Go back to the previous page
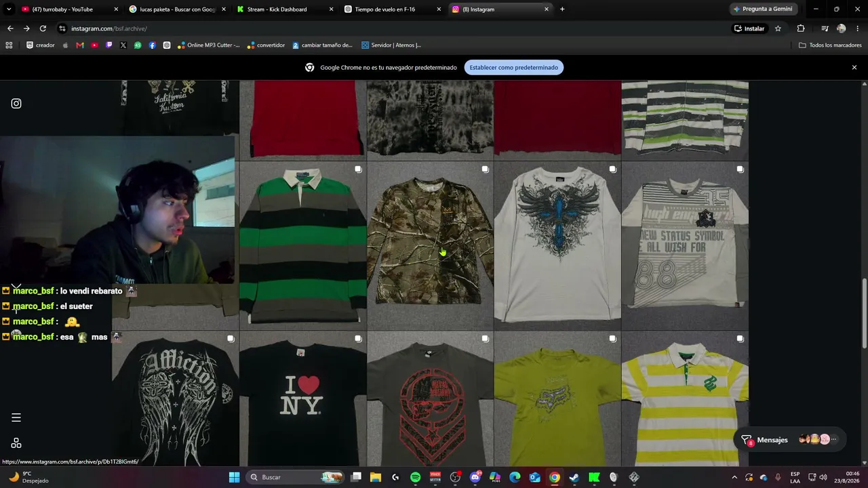The width and height of the screenshot is (868, 488). click(x=10, y=28)
